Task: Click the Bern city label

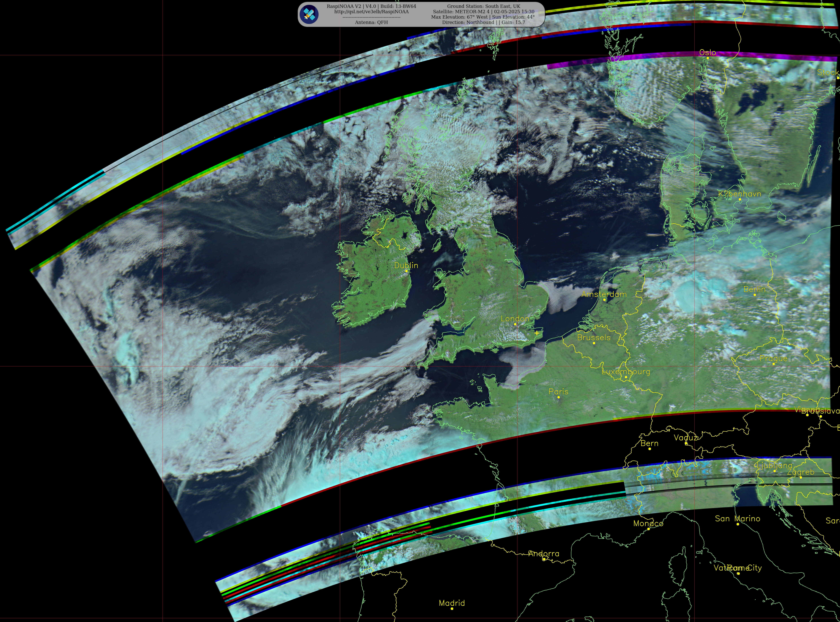Action: tap(650, 444)
